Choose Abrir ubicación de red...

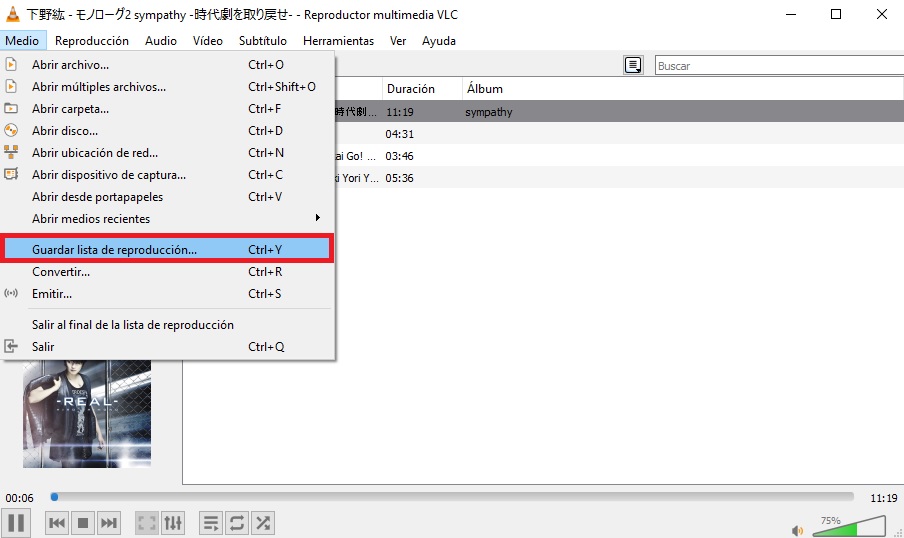click(167, 152)
